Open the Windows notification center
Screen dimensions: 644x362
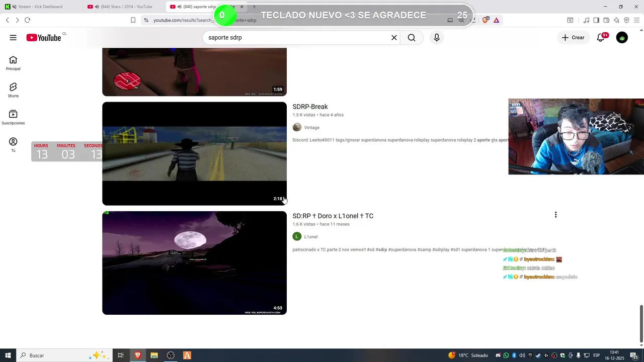pyautogui.click(x=634, y=355)
